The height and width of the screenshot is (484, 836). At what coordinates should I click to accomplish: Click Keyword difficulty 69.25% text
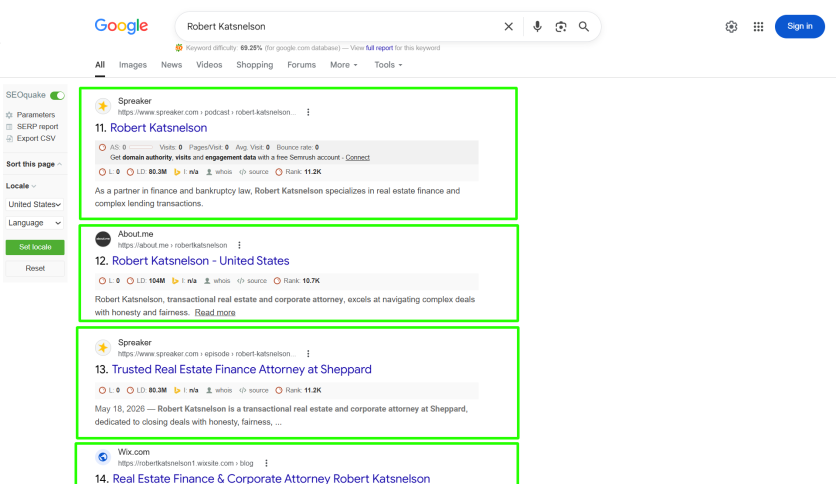click(224, 48)
